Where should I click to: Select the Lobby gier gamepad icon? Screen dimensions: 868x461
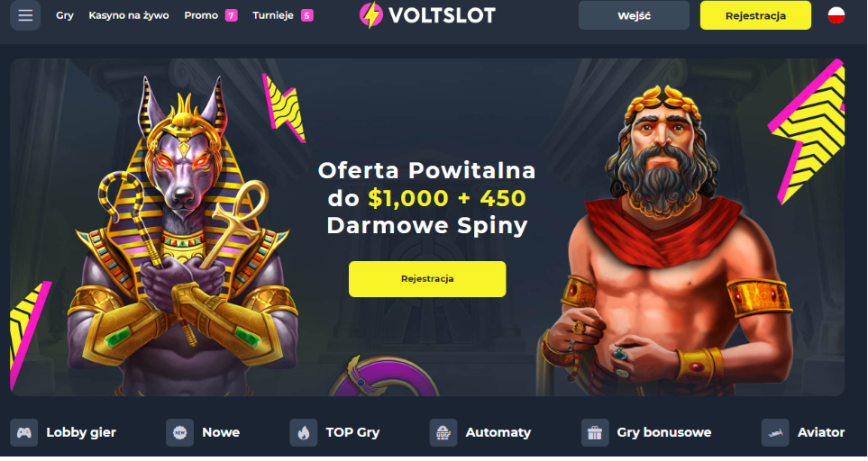(x=23, y=432)
